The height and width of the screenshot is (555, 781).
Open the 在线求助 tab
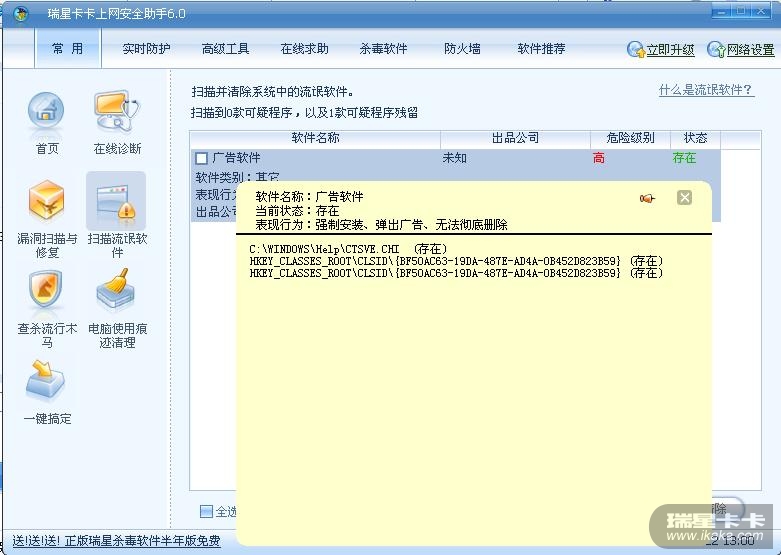click(x=304, y=49)
